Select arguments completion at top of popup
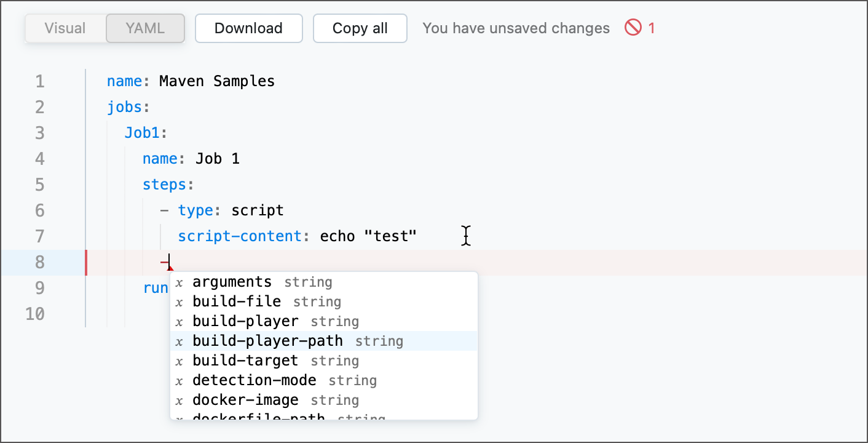Viewport: 868px width, 443px height. click(x=232, y=281)
